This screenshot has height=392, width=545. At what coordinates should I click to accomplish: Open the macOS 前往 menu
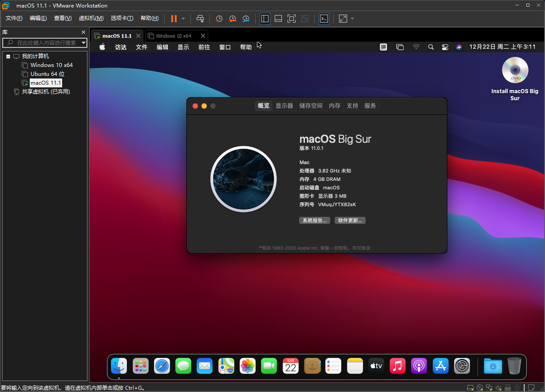[x=204, y=47]
